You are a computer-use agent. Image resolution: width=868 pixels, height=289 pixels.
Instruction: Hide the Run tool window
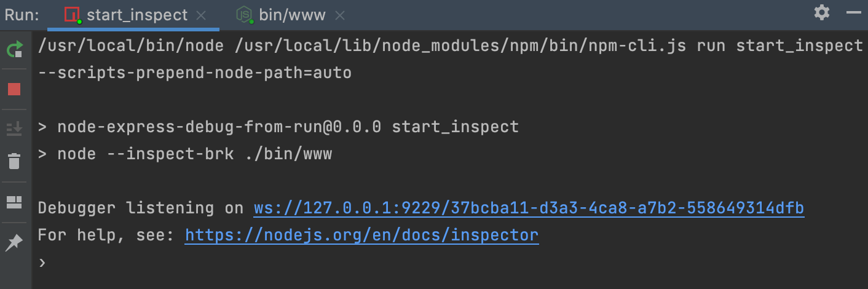[854, 13]
